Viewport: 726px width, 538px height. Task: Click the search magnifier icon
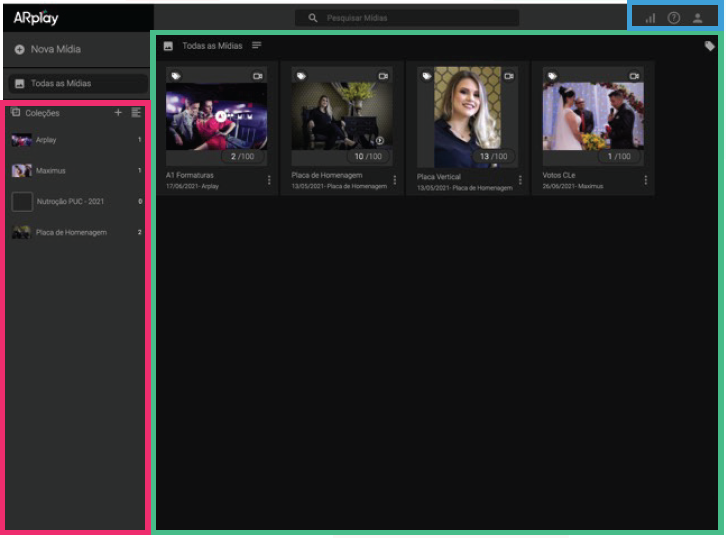[313, 18]
